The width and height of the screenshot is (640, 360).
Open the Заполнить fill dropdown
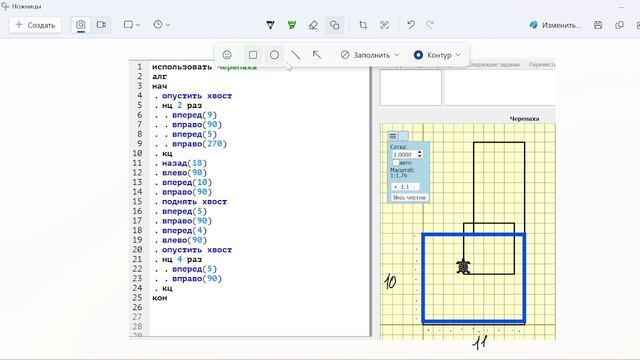tap(370, 55)
